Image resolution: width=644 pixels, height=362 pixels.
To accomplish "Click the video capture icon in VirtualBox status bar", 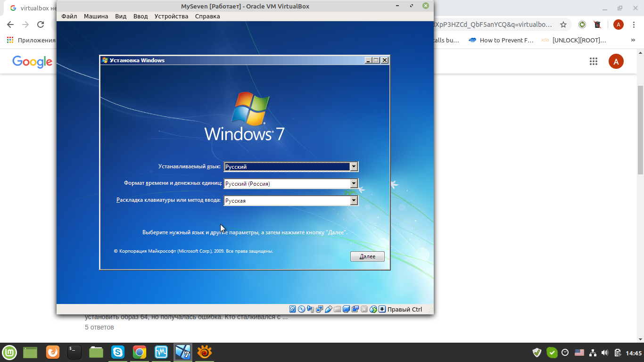I will pos(355,309).
